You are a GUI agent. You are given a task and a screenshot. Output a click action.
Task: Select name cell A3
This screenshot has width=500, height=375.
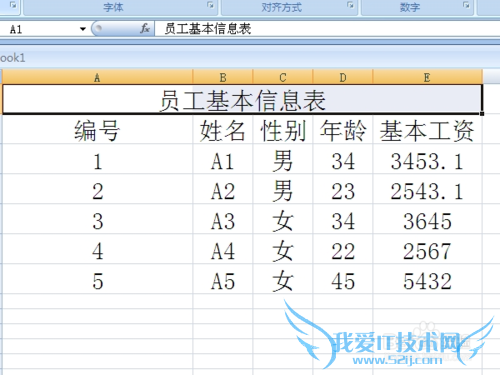coord(223,219)
